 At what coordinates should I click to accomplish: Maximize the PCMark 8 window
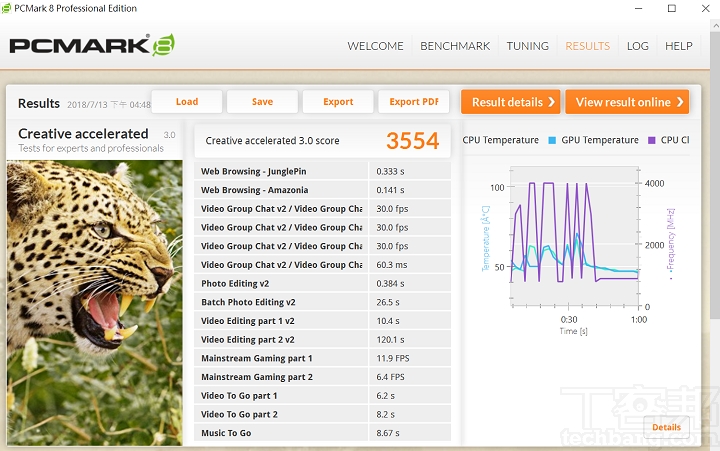(x=672, y=8)
